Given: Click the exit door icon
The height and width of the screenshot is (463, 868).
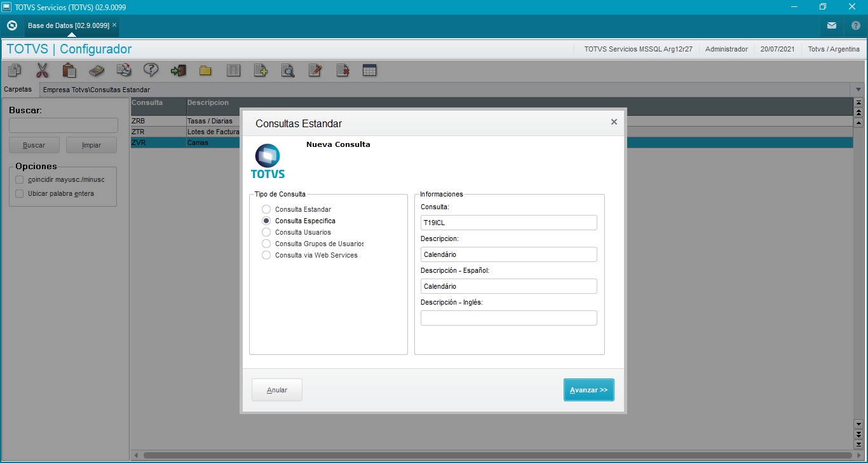Looking at the screenshot, I should pos(179,71).
